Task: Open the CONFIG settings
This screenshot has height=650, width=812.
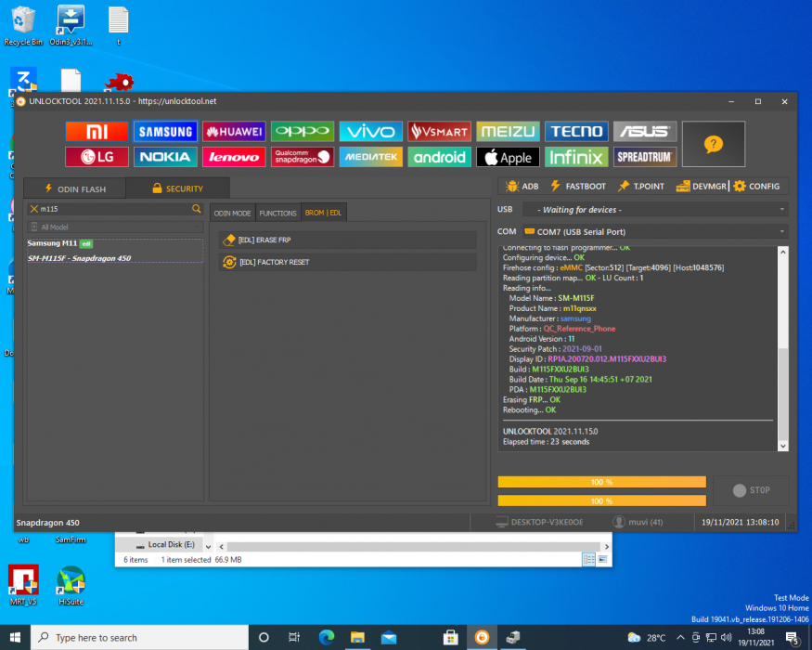Action: click(x=756, y=186)
